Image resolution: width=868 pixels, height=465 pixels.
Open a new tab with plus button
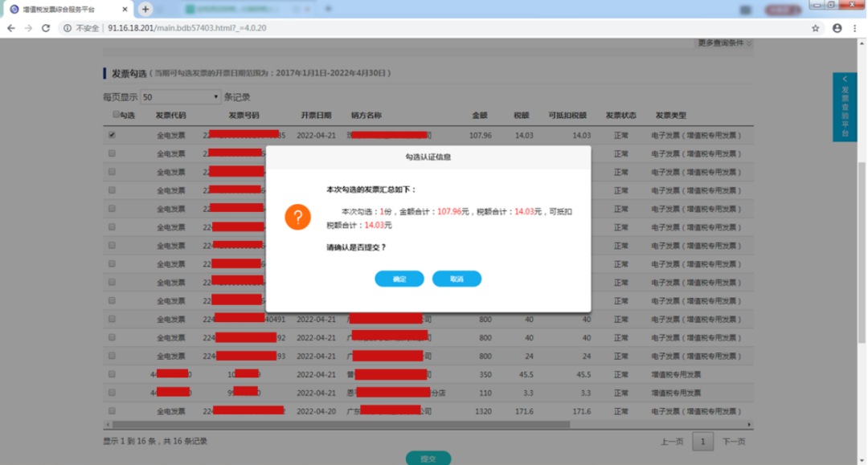tap(145, 9)
